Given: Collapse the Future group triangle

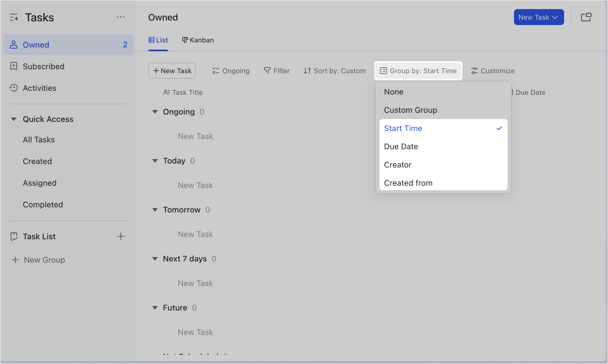Looking at the screenshot, I should [x=155, y=308].
